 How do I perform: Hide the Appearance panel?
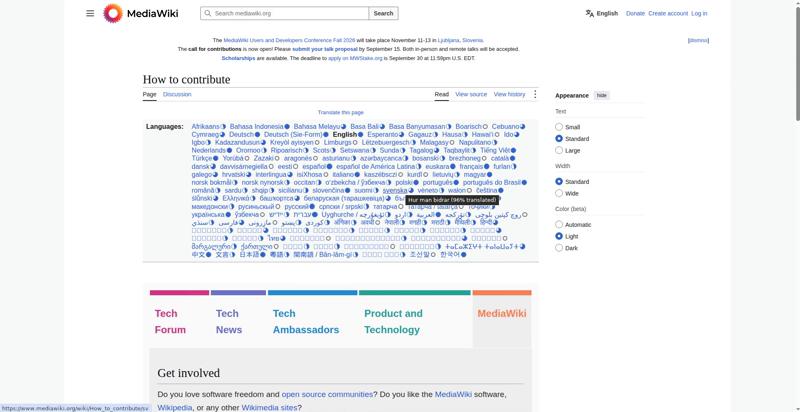point(602,95)
